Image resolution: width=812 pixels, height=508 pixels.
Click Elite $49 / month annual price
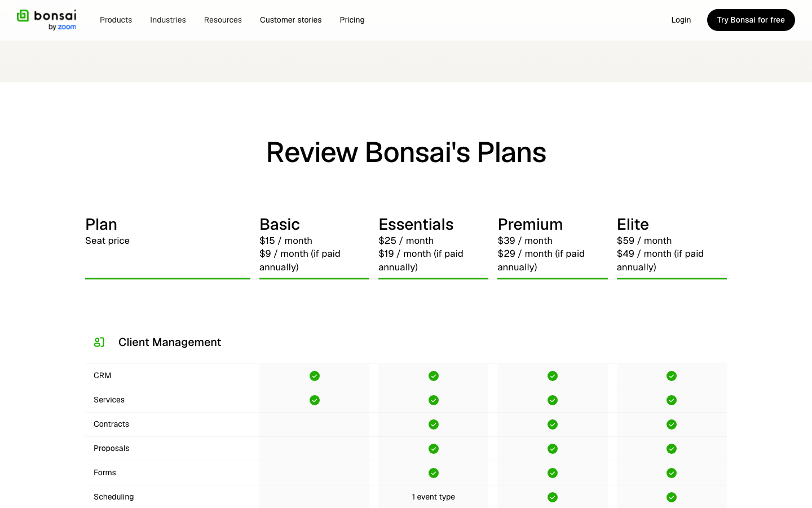(x=660, y=260)
